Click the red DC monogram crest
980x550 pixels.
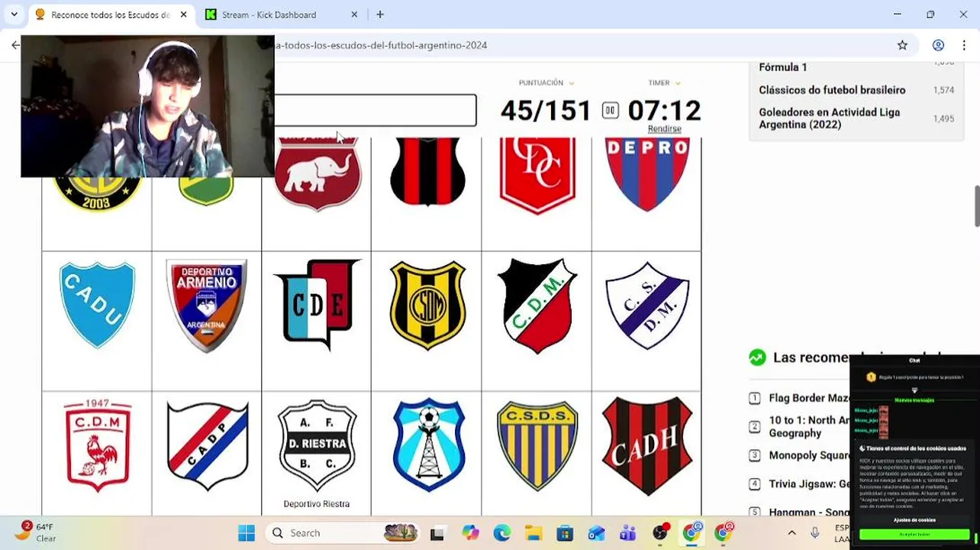pos(537,176)
